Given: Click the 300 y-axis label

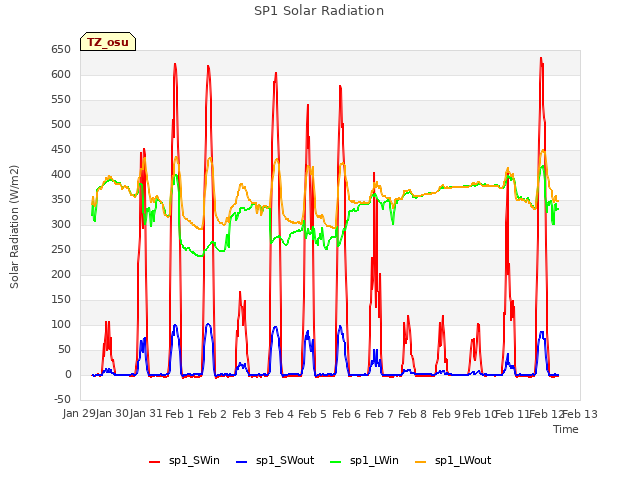Looking at the screenshot, I should pyautogui.click(x=61, y=224).
